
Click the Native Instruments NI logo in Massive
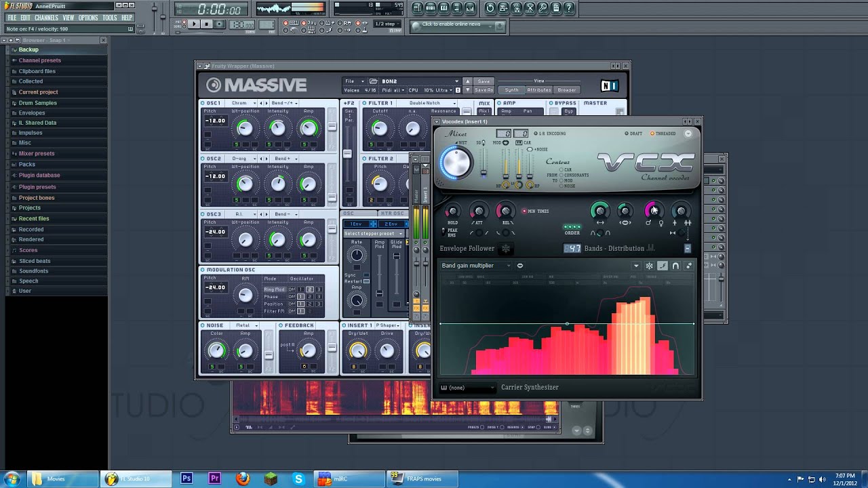[610, 85]
